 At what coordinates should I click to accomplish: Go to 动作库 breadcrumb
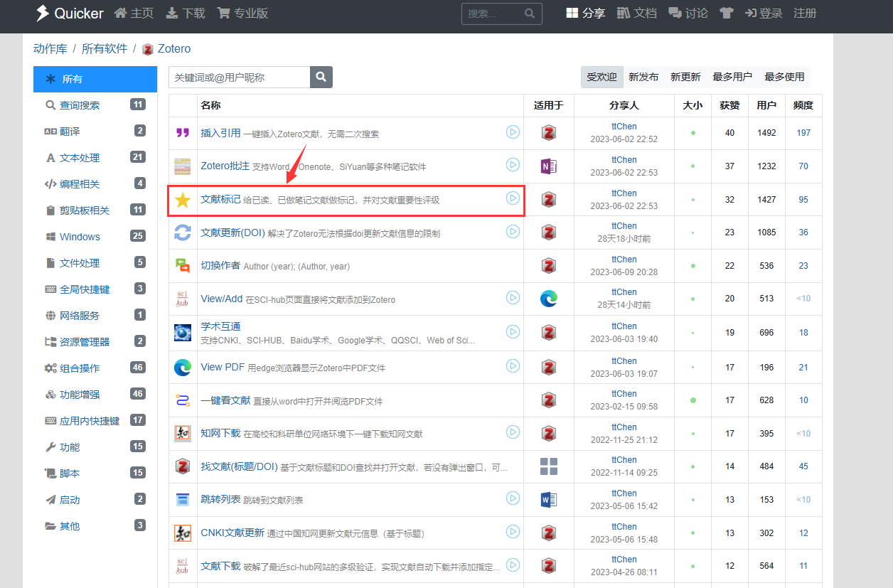pyautogui.click(x=50, y=48)
